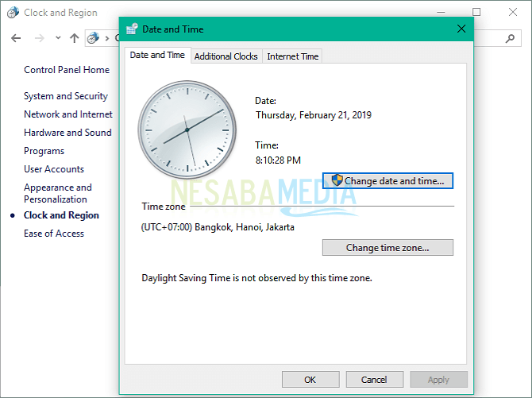Open the recent locations dropdown chevron
The width and height of the screenshot is (532, 398).
point(58,38)
